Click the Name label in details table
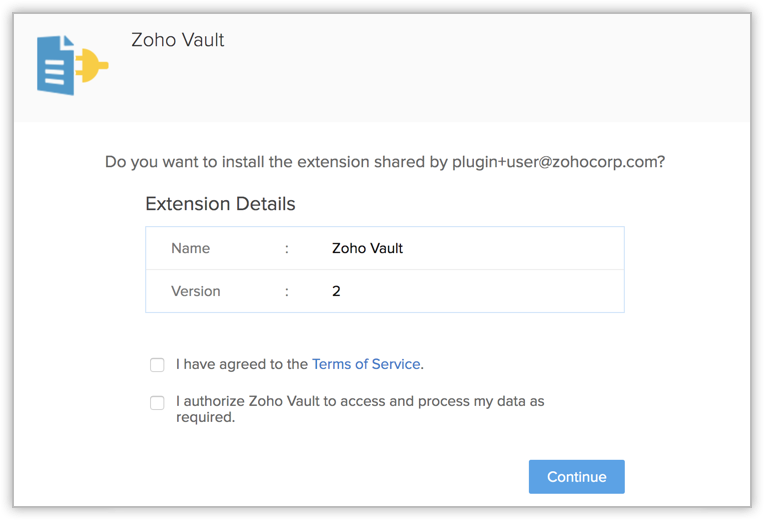764x520 pixels. coord(190,248)
